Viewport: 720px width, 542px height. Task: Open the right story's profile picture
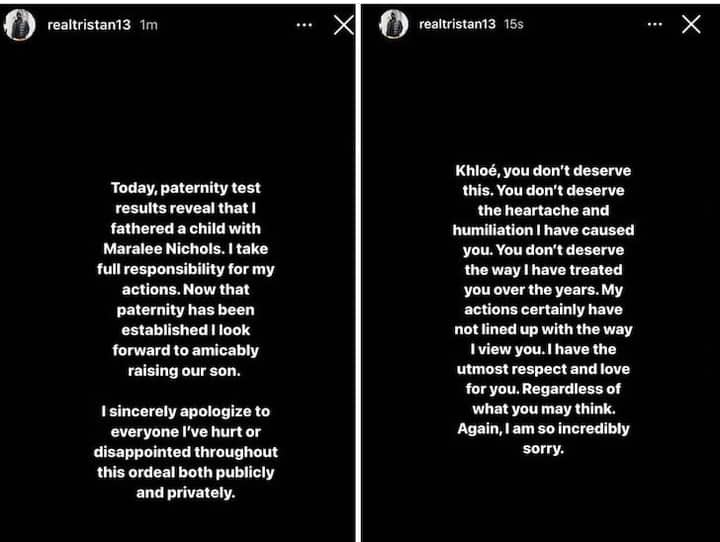[x=394, y=24]
